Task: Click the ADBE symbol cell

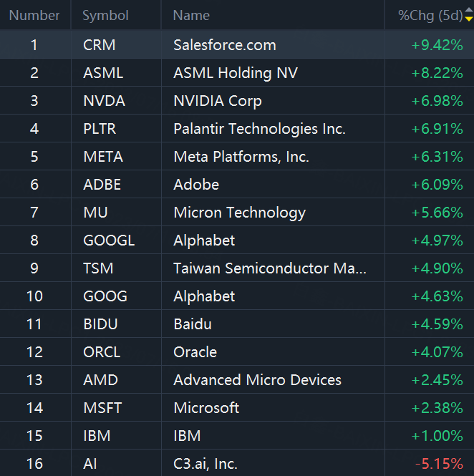Action: pos(102,185)
